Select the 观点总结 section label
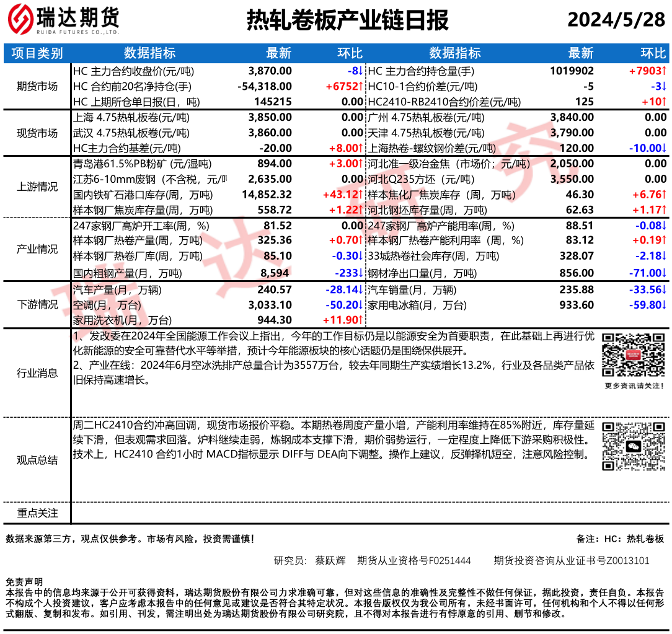 point(37,460)
